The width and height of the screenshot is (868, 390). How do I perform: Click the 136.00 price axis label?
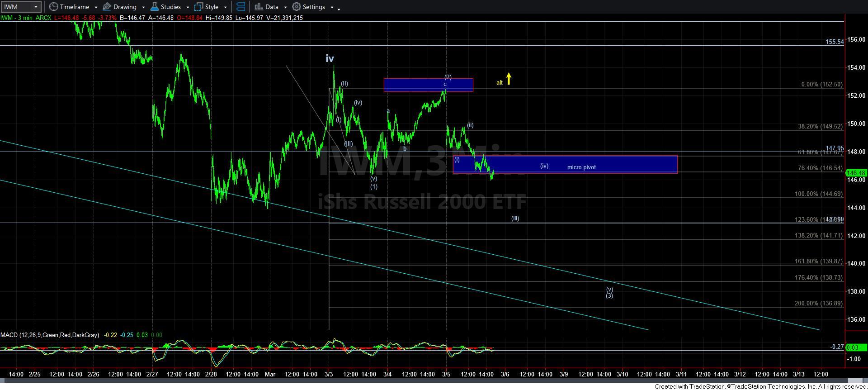[x=856, y=319]
